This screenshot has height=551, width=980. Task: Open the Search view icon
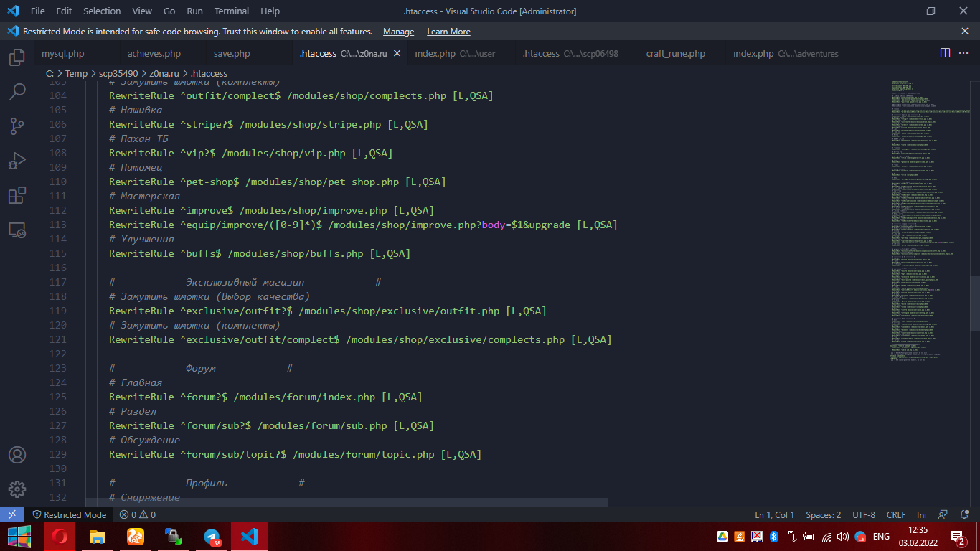click(17, 92)
